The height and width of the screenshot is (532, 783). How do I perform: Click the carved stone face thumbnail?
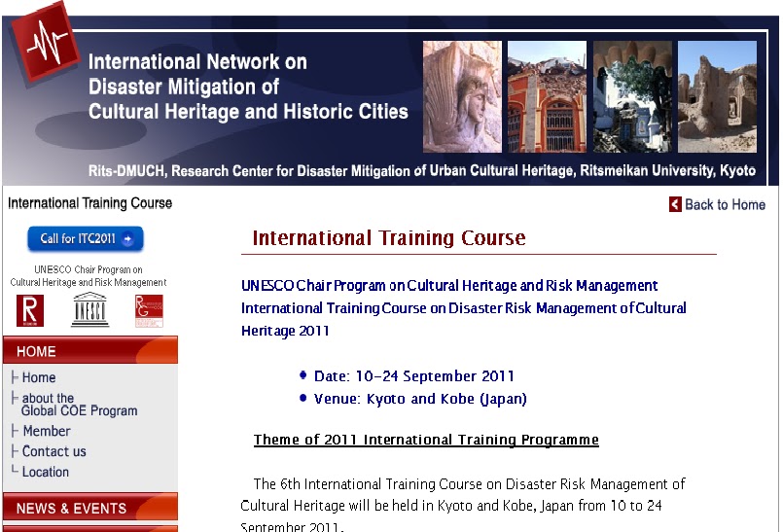click(x=462, y=96)
